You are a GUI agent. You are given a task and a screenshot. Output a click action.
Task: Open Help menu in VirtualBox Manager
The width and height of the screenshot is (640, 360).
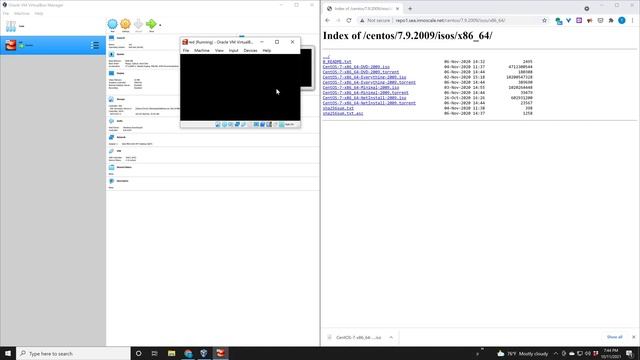(x=39, y=13)
